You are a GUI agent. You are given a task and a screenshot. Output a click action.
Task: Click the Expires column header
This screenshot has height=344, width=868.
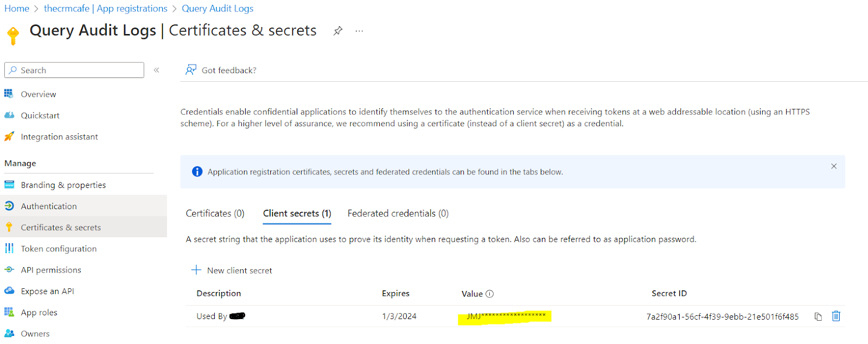pyautogui.click(x=395, y=293)
